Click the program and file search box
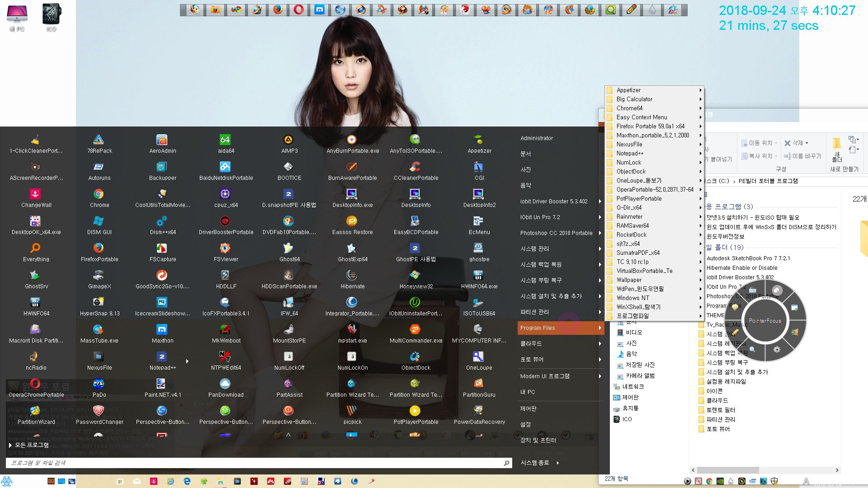Viewport: 868px width, 488px height. pos(259,463)
